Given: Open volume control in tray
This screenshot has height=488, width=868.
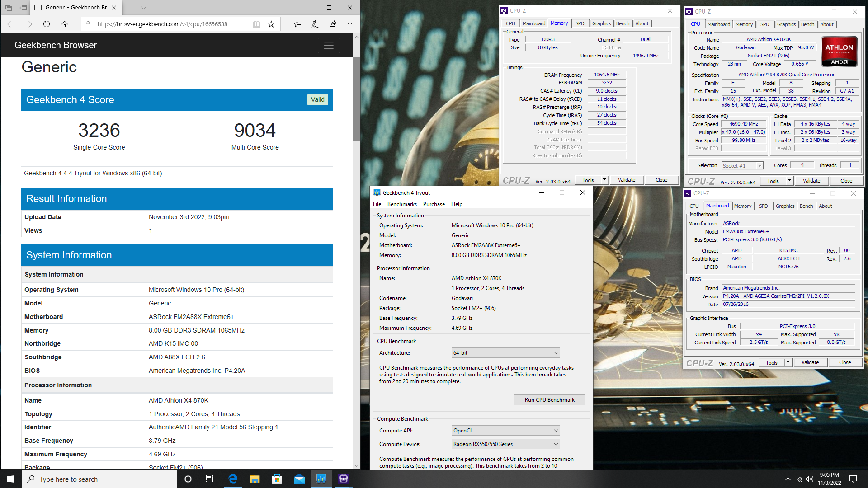Looking at the screenshot, I should pos(810,479).
